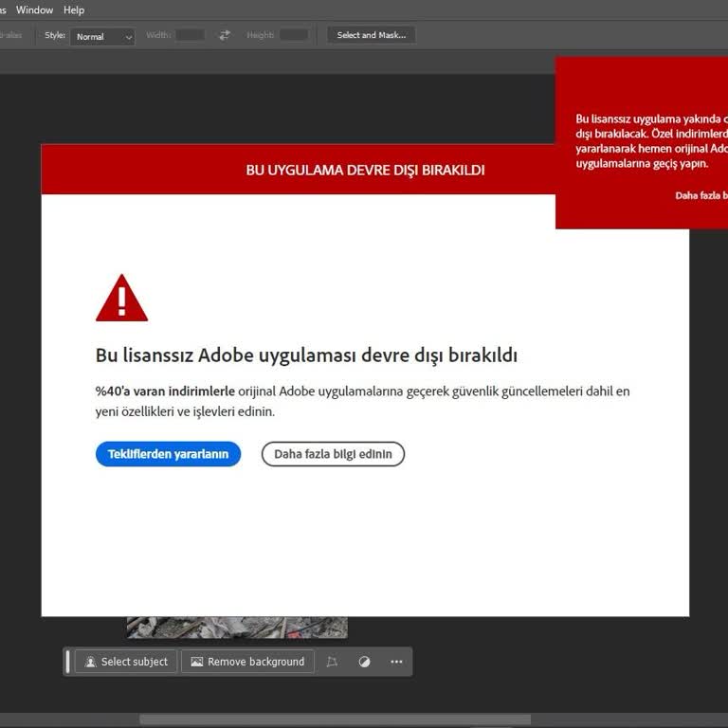Click the adjustment layer half-circle icon
This screenshot has height=728, width=728.
[364, 662]
